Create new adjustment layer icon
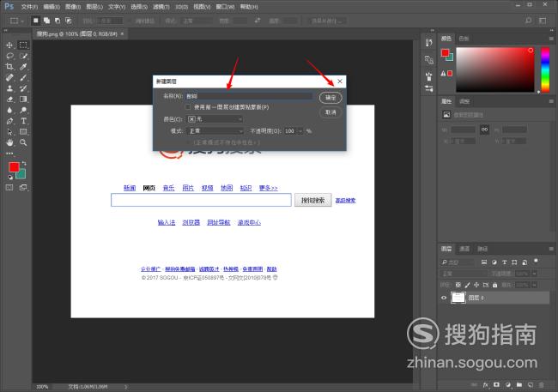 508,385
